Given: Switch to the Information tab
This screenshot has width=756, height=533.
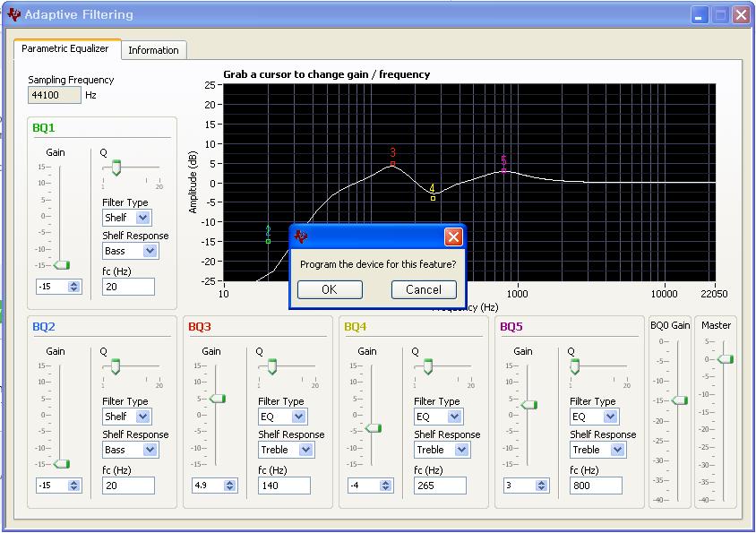Looking at the screenshot, I should 153,50.
